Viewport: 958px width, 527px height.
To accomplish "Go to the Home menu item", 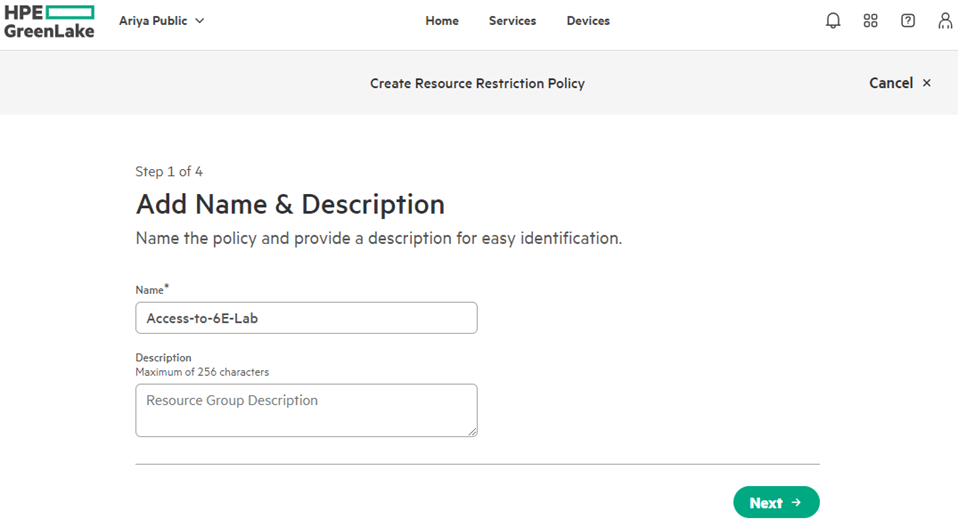I will (x=442, y=21).
